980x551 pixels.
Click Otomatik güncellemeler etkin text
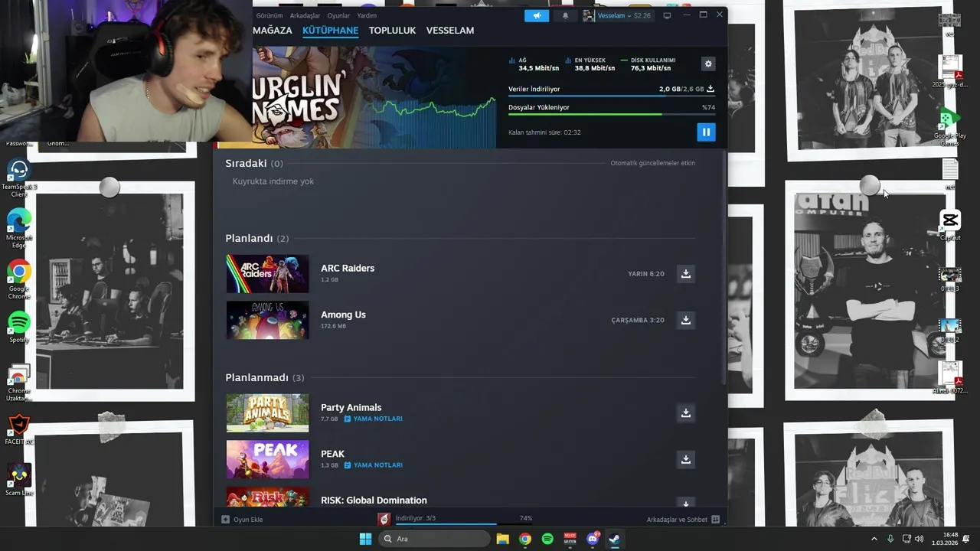click(x=652, y=163)
